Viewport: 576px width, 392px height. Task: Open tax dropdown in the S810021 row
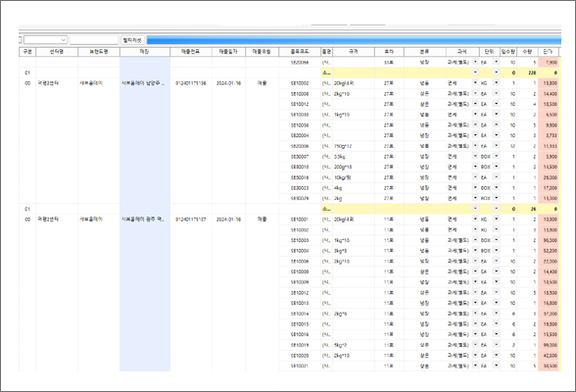tap(475, 366)
